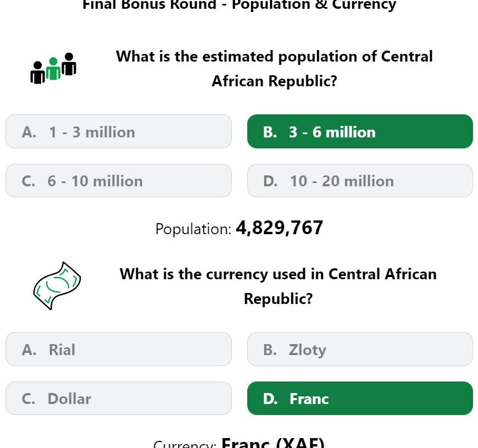
Task: Pick option C, 6 - 10 million
Action: [x=119, y=181]
